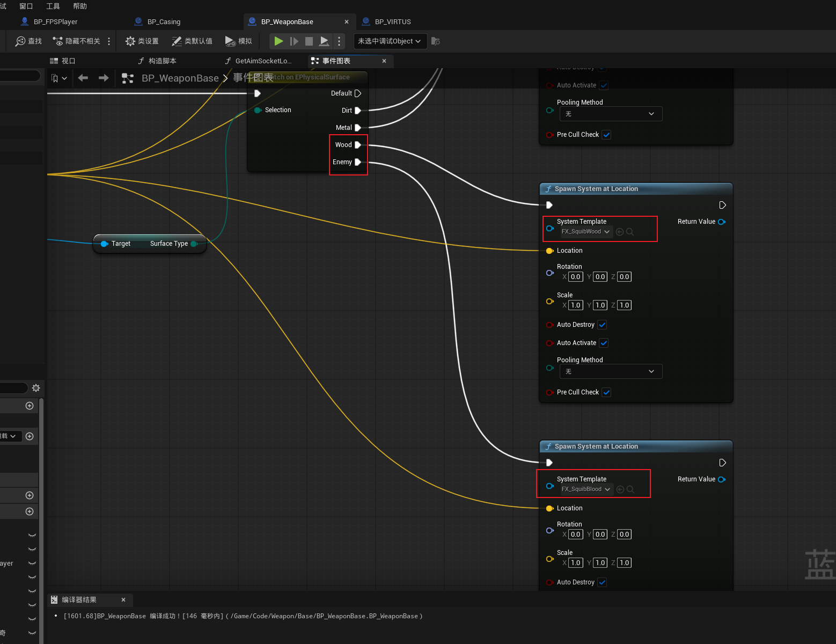Click Scale X field on FX_SquibBlood node
Viewport: 836px width, 644px height.
pyautogui.click(x=576, y=563)
